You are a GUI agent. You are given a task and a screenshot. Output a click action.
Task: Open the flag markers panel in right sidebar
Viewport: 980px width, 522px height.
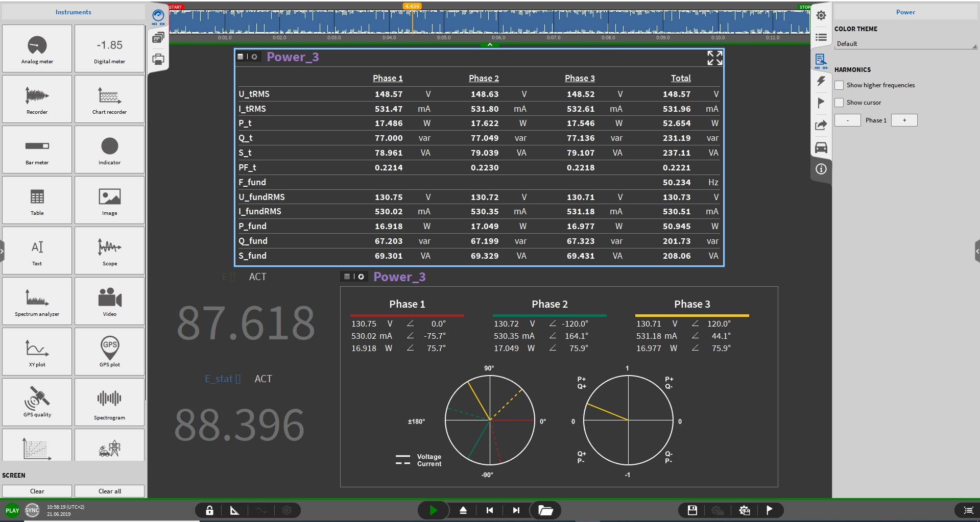821,103
